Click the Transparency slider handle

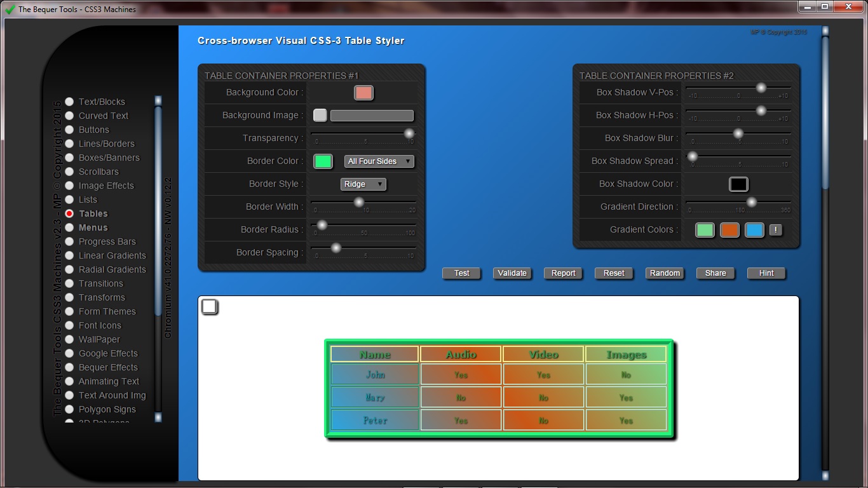409,133
